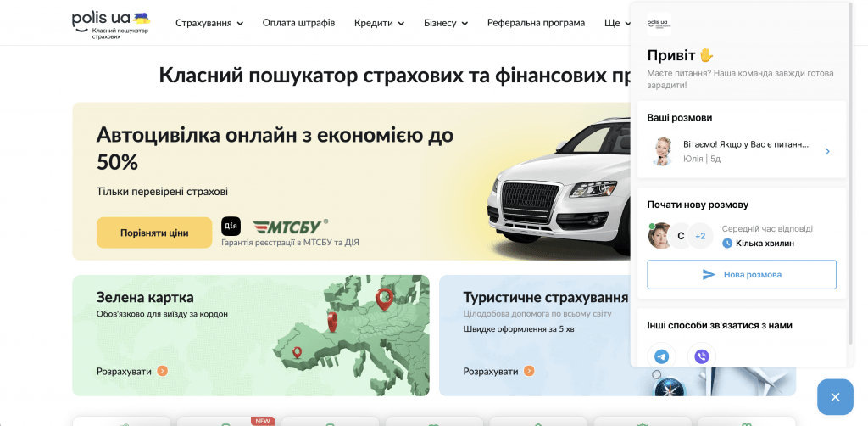
Task: Click the Ваші розмови heading
Action: pos(680,117)
